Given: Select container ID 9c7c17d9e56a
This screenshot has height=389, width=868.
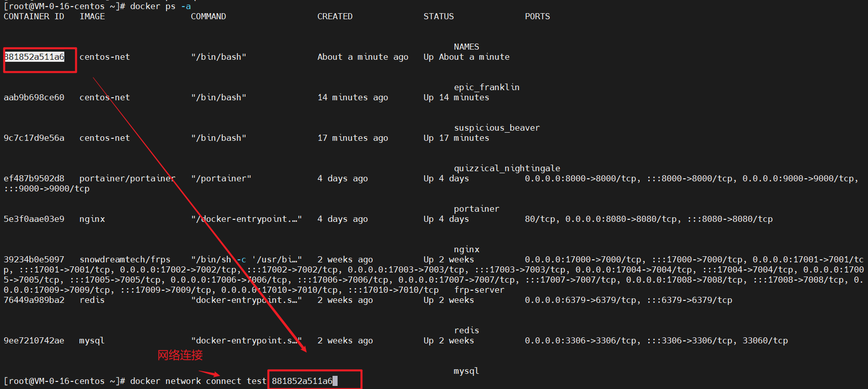Looking at the screenshot, I should click(34, 138).
